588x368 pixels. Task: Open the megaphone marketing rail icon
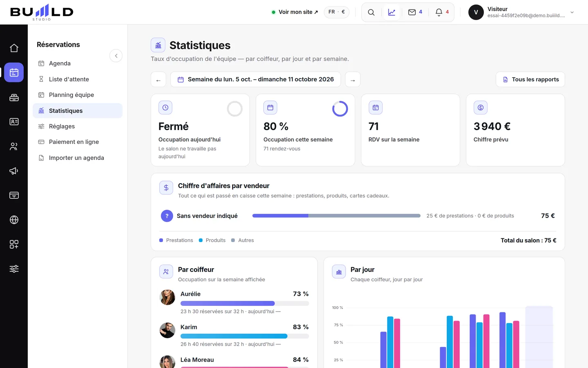[14, 171]
